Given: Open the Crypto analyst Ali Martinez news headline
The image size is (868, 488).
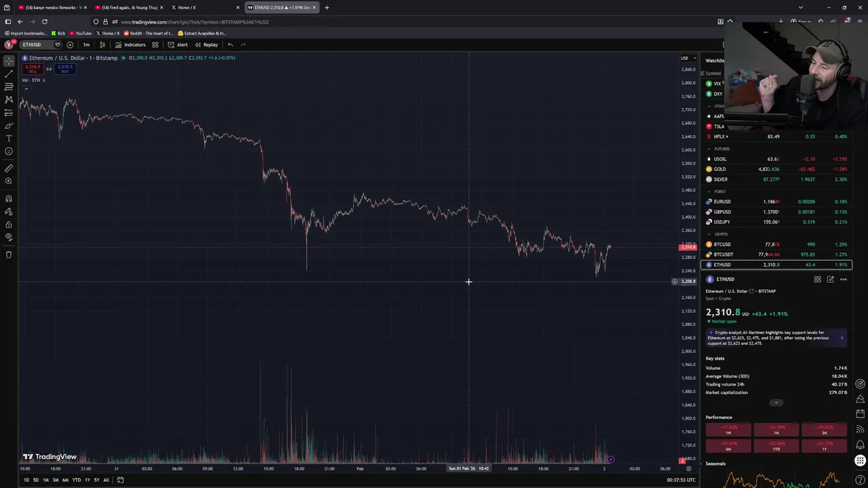Looking at the screenshot, I should pyautogui.click(x=776, y=338).
